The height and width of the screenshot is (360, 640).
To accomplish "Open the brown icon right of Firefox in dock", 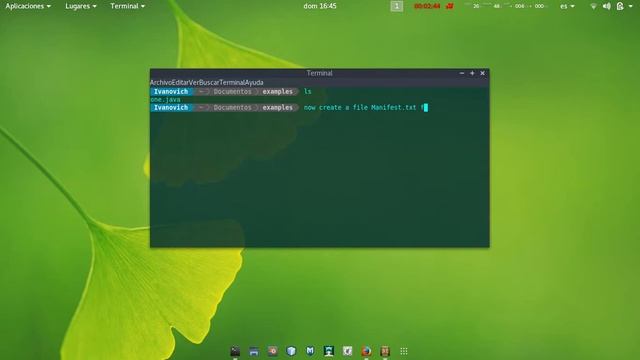I will (x=385, y=351).
